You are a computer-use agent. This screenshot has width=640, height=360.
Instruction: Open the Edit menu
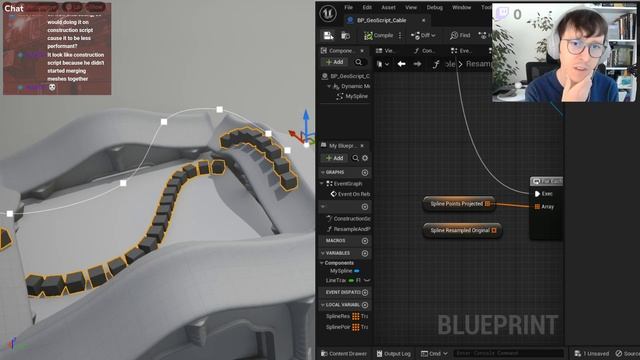(x=367, y=7)
